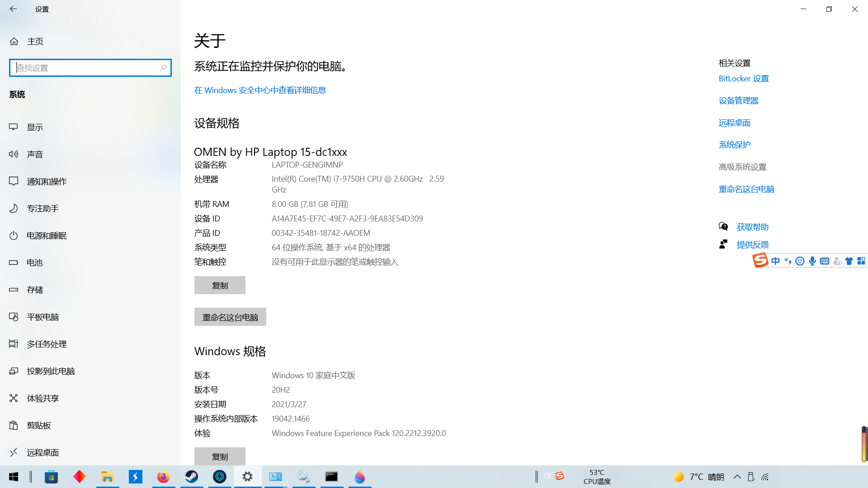
Task: Click Sogou icon in taskbar tray
Action: 560,476
